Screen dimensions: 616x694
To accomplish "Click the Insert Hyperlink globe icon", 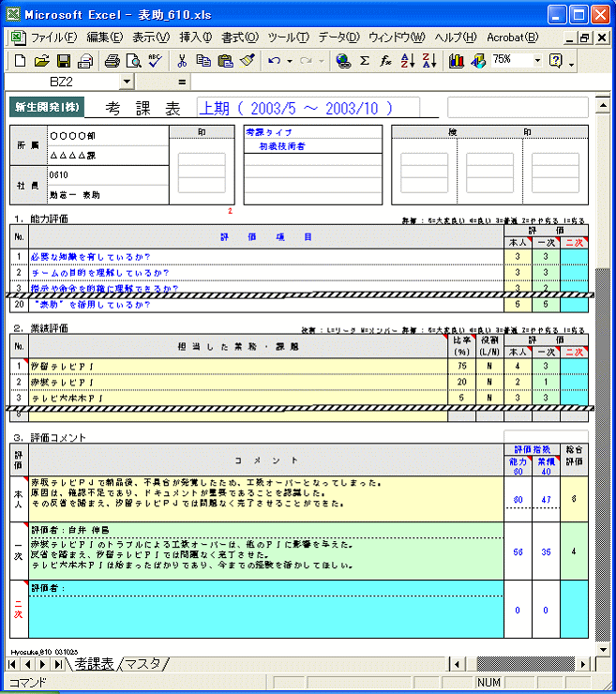I will pos(343,61).
